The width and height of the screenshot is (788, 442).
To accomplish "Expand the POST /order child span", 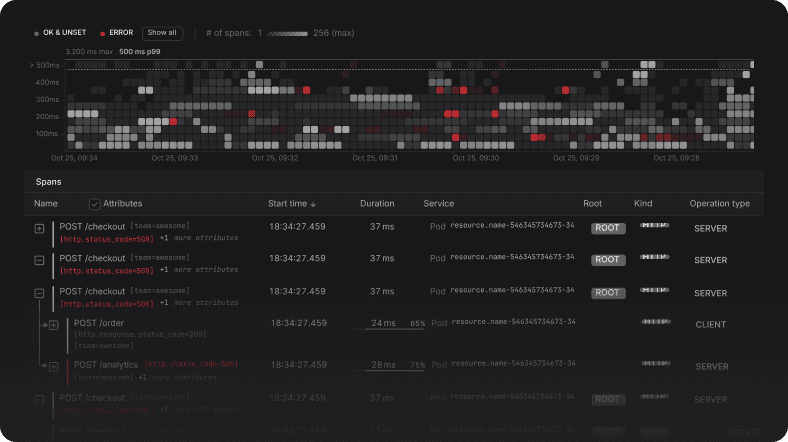I will tap(54, 325).
